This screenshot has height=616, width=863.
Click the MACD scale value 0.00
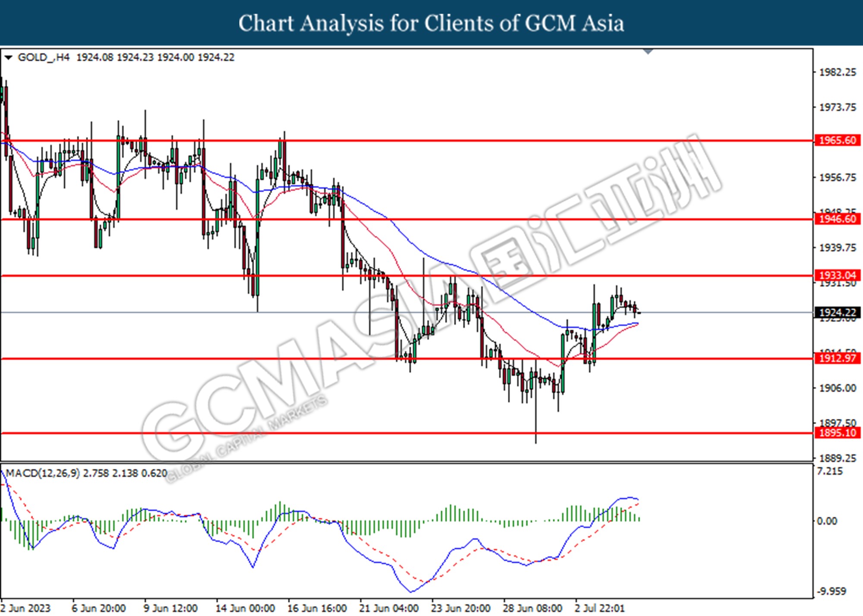(x=827, y=521)
